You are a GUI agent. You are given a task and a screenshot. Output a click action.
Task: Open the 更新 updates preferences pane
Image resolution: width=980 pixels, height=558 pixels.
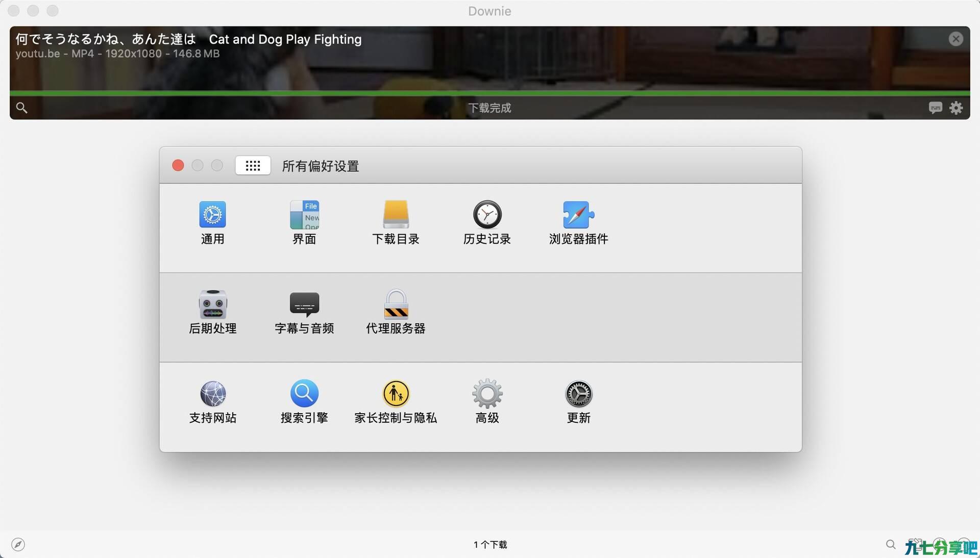click(x=578, y=401)
